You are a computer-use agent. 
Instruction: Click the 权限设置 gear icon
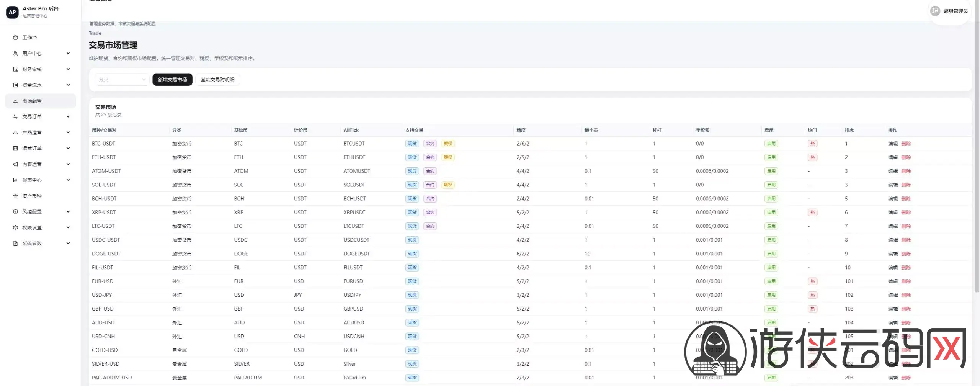[15, 227]
